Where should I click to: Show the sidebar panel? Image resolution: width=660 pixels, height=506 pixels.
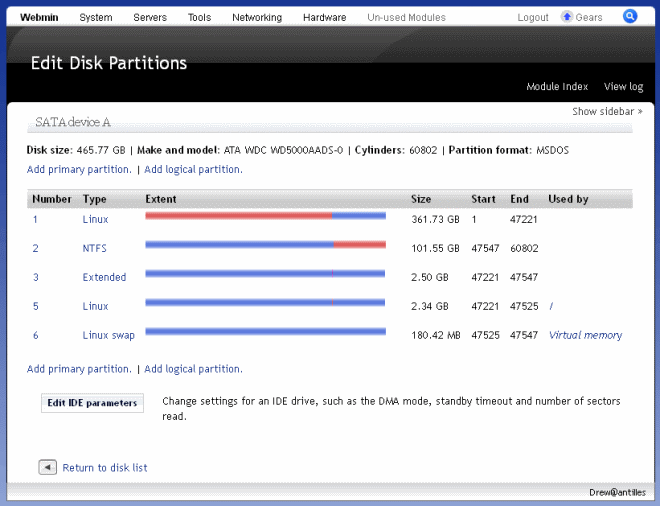[607, 112]
